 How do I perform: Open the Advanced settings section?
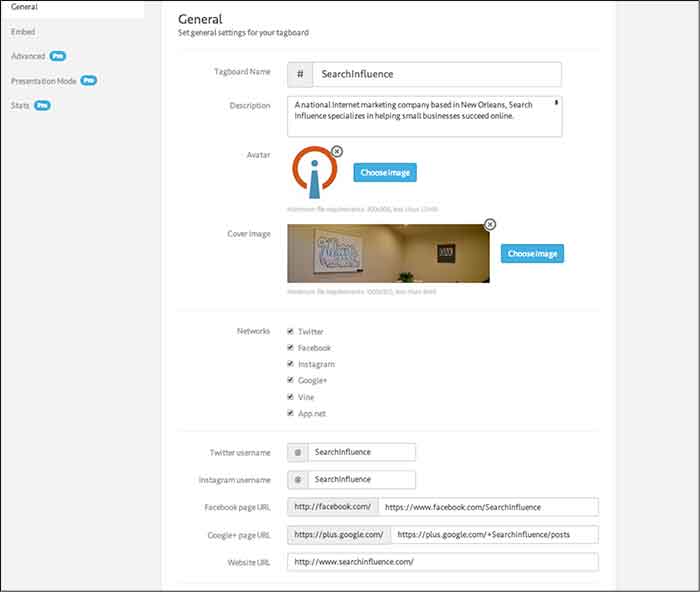click(x=29, y=56)
